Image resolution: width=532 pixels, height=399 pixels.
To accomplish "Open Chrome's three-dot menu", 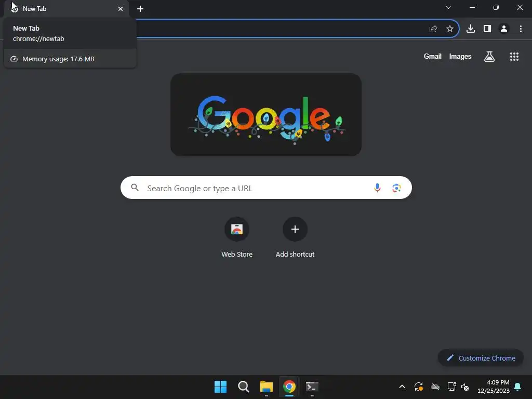I will [521, 29].
